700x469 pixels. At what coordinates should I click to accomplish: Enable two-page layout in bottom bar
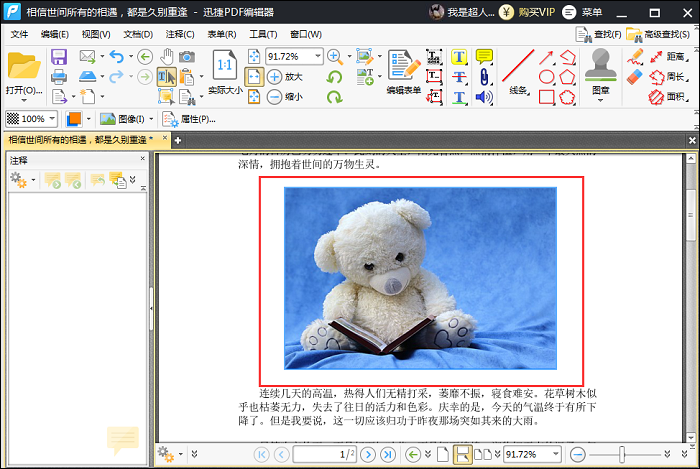[x=483, y=454]
